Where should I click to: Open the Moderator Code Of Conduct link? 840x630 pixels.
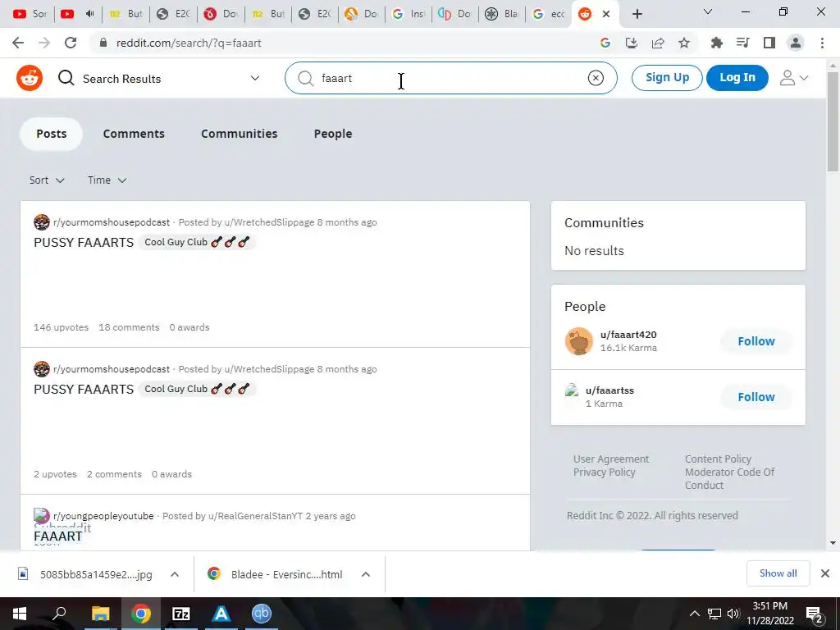[x=729, y=478]
